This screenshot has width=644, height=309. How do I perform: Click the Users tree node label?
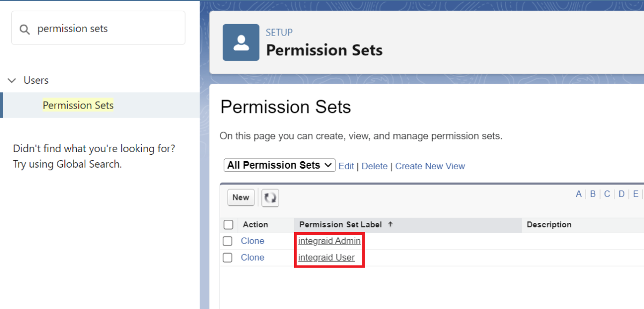[x=36, y=80]
